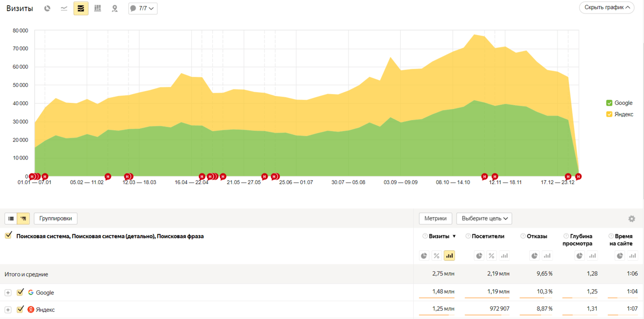The image size is (644, 319).
Task: Uncheck the Google row checkbox
Action: coord(20,292)
